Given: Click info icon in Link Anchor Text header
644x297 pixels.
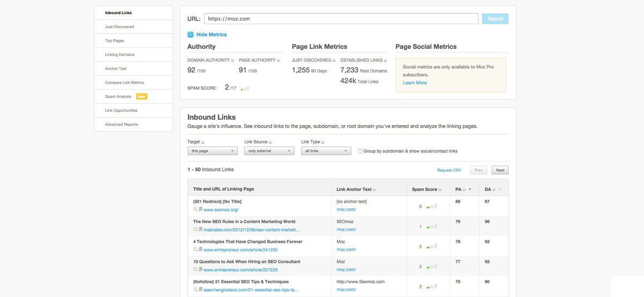Looking at the screenshot, I should [x=375, y=189].
